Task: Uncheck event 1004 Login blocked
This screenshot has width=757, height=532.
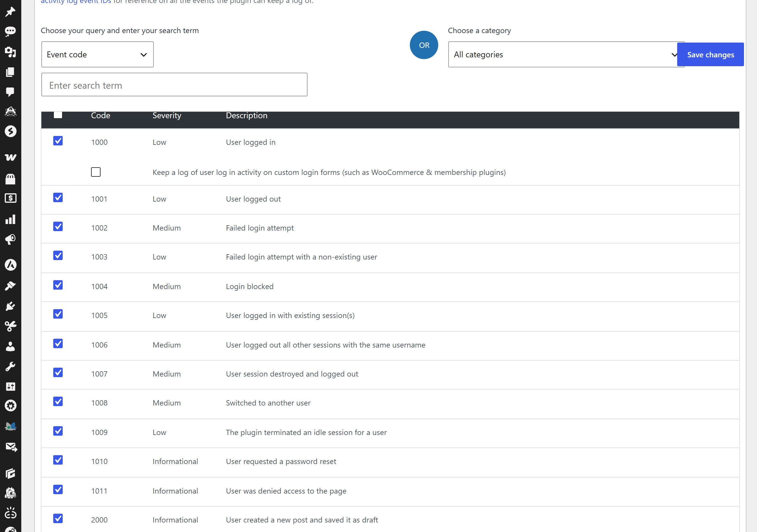Action: click(58, 285)
